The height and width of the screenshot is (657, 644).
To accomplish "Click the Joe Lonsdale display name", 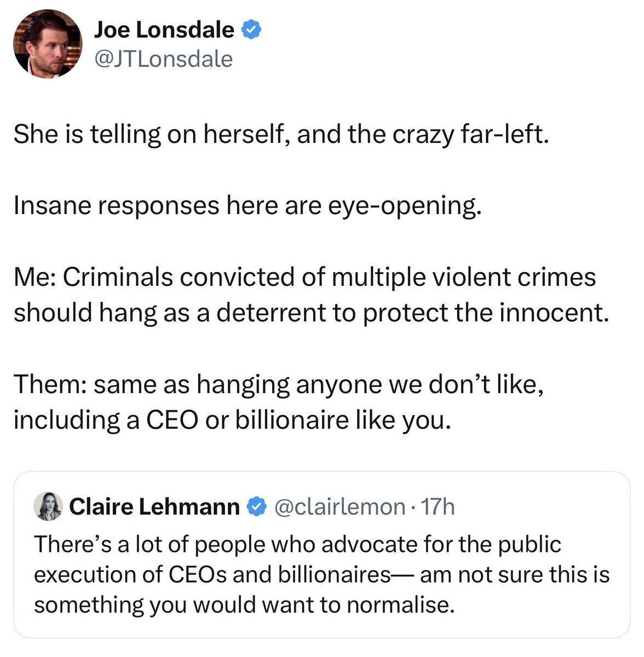I will click(x=164, y=30).
